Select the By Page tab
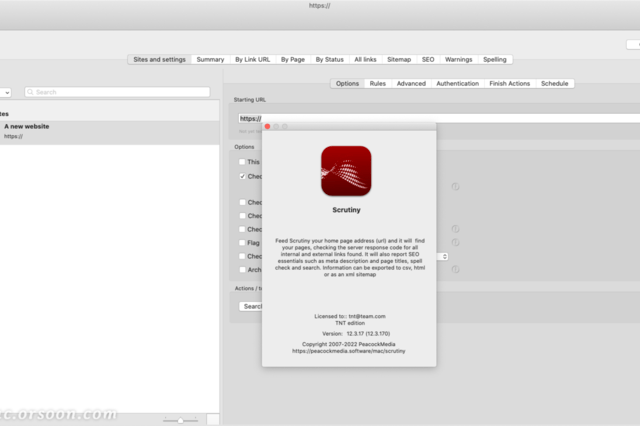 pos(293,60)
